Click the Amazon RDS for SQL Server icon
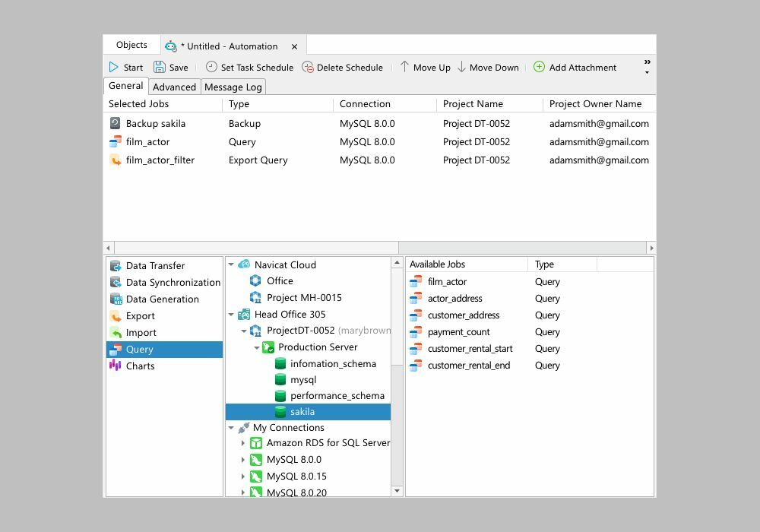The height and width of the screenshot is (532, 760). point(256,443)
